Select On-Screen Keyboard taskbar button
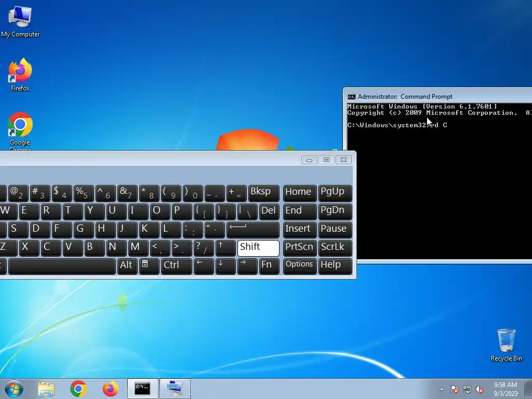The width and height of the screenshot is (532, 399). pos(175,389)
